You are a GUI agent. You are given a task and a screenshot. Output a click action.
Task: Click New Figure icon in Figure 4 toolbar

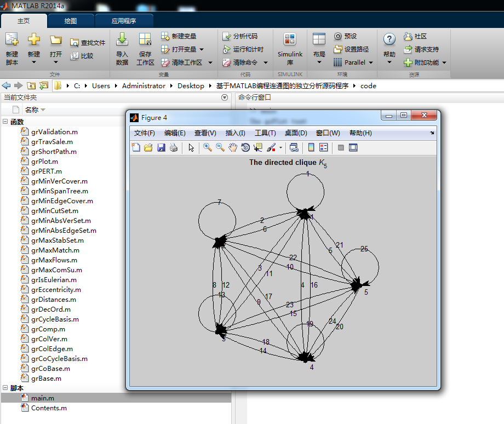pyautogui.click(x=136, y=147)
